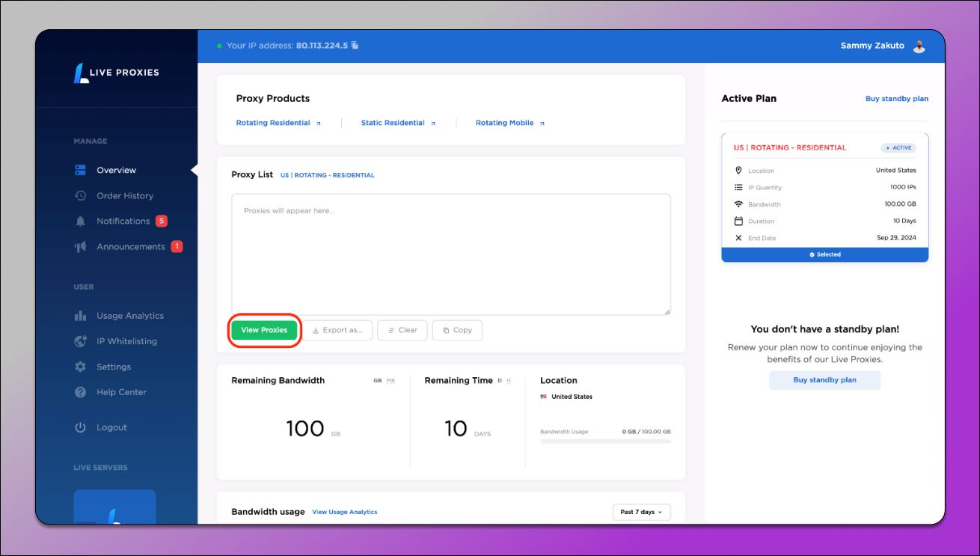Click the Live Proxies logo

(x=117, y=73)
